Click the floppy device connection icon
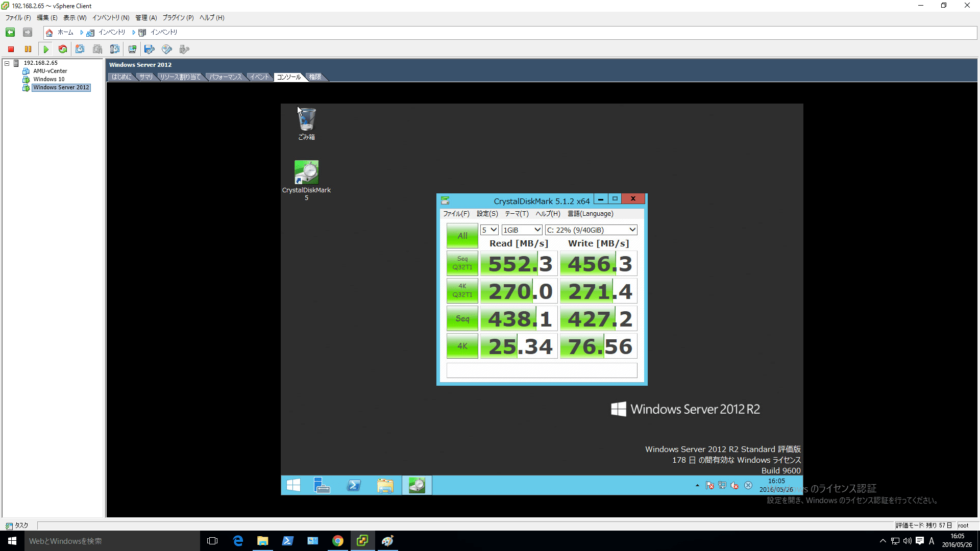This screenshot has width=980, height=551. (150, 49)
